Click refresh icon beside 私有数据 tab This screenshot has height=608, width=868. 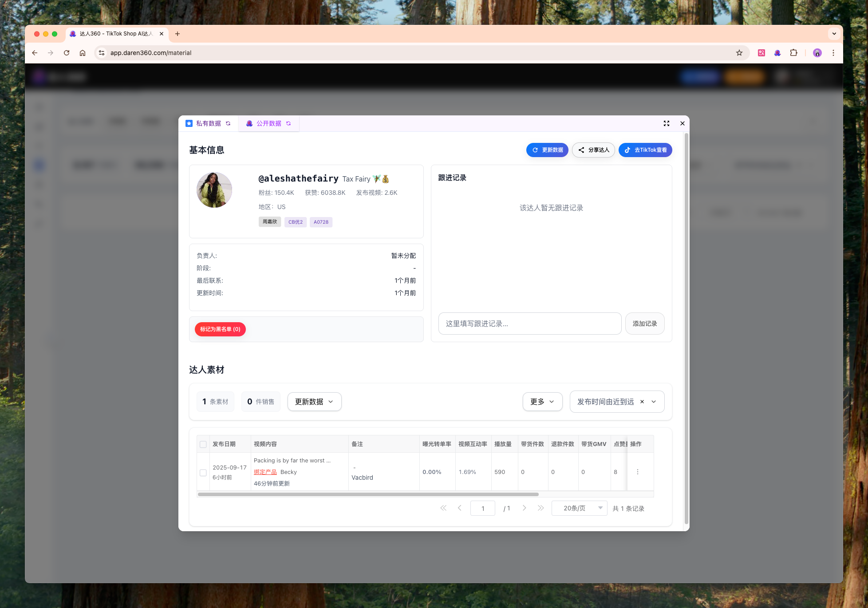point(228,123)
